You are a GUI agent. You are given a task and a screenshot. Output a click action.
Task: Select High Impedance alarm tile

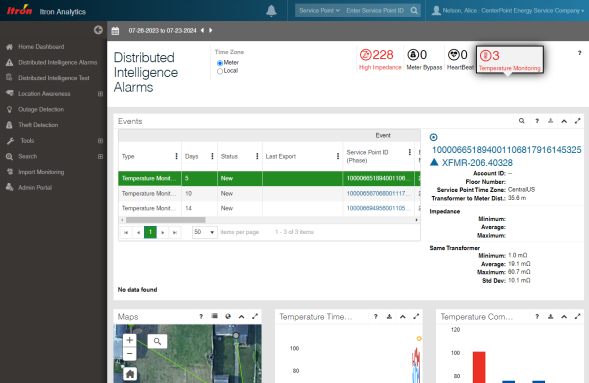(380, 59)
